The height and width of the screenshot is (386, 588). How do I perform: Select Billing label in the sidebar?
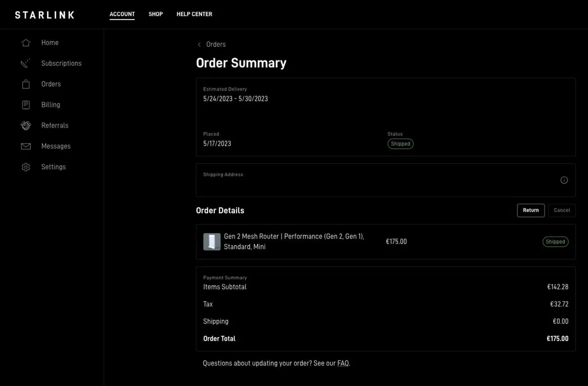click(x=50, y=105)
